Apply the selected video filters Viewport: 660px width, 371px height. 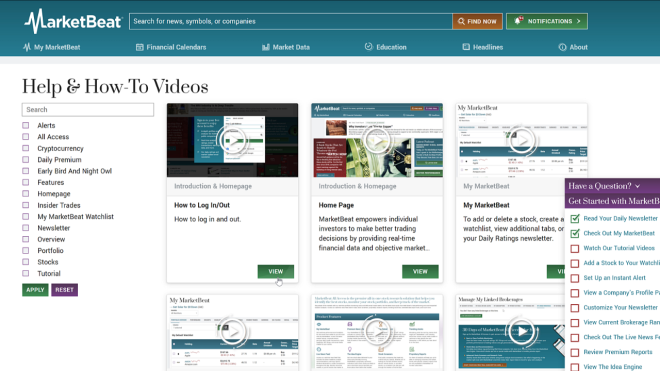pyautogui.click(x=35, y=290)
